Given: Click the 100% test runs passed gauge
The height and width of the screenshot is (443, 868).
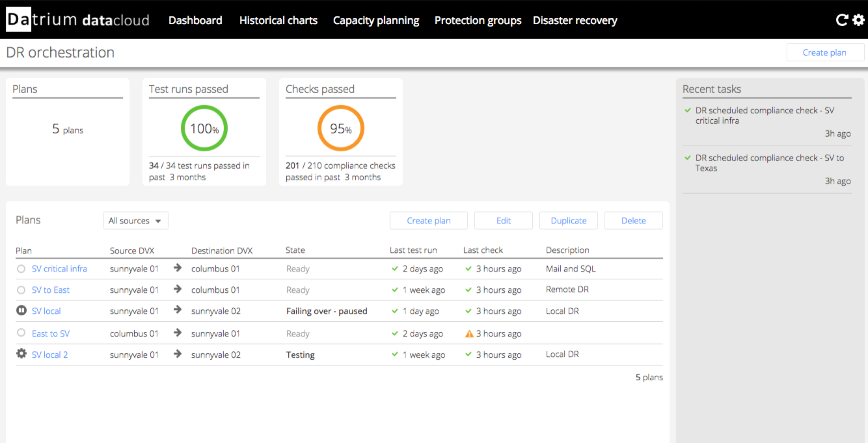Looking at the screenshot, I should [204, 128].
